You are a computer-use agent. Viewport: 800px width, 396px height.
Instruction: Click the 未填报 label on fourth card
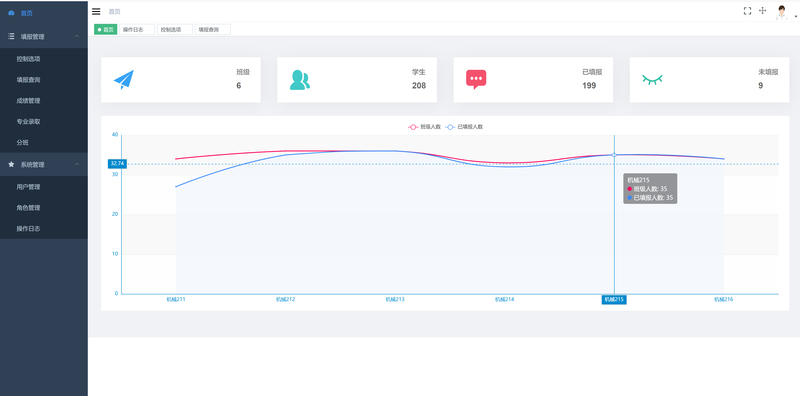pos(768,72)
